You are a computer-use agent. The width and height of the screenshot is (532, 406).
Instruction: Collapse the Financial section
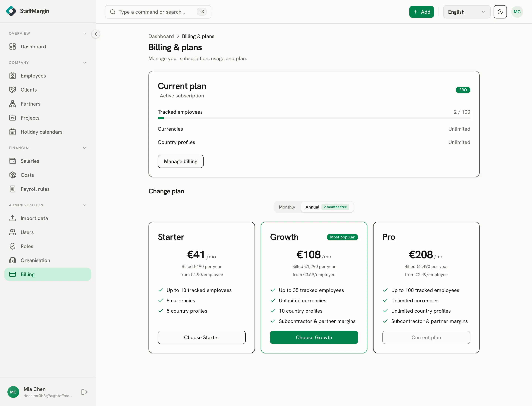pos(84,148)
